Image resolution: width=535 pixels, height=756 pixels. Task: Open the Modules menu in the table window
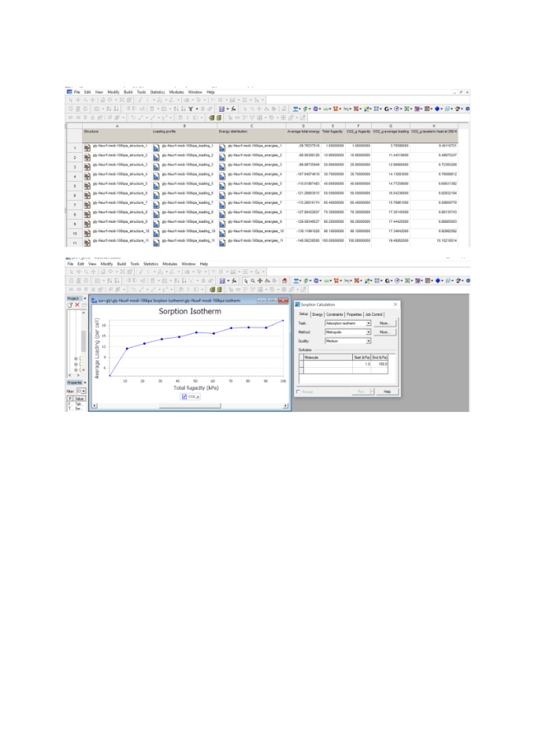click(x=176, y=92)
